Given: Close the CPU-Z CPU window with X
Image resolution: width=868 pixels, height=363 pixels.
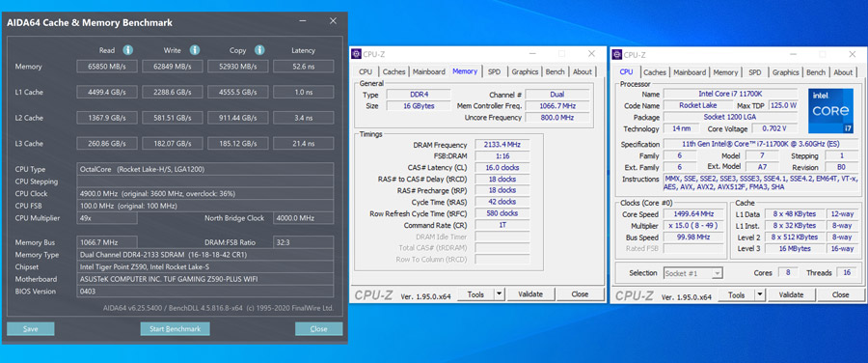Looking at the screenshot, I should point(852,54).
